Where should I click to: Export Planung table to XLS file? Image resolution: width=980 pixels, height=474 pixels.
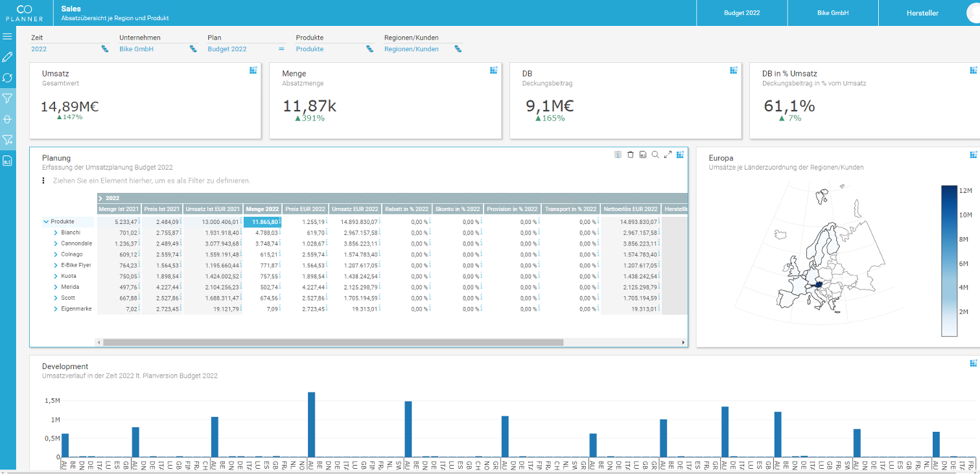coord(642,155)
